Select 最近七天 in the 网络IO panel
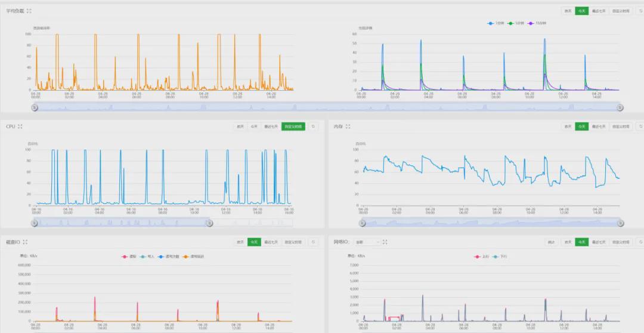 click(599, 242)
